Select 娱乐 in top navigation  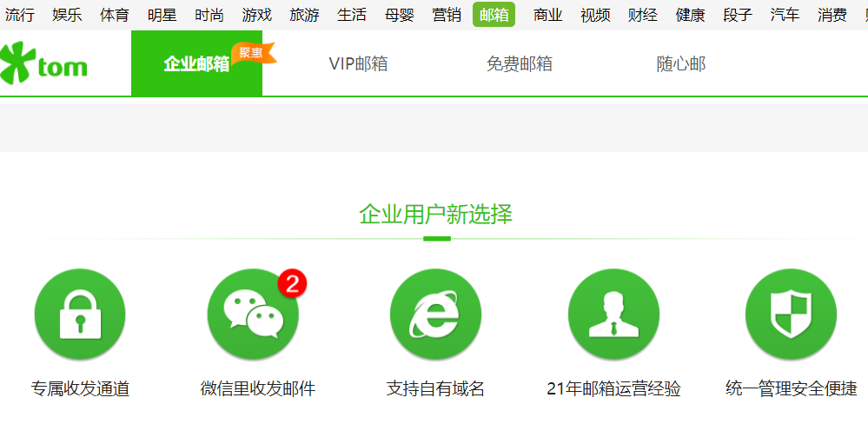click(x=67, y=15)
